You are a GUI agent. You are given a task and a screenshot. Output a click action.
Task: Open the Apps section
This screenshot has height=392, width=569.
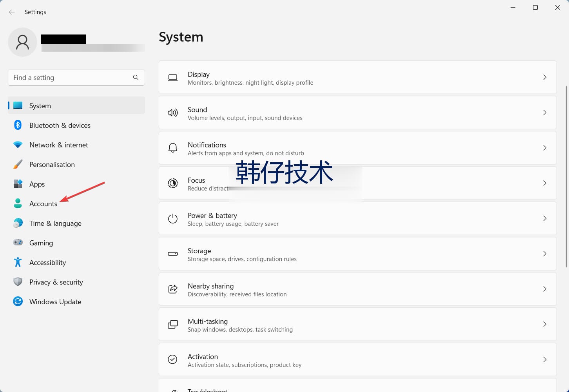76,184
